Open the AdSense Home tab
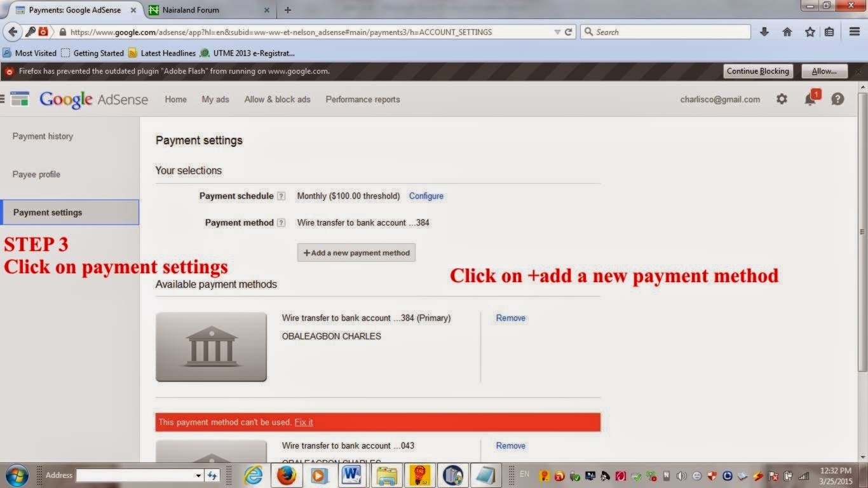Viewport: 868px width, 488px height. (x=176, y=100)
